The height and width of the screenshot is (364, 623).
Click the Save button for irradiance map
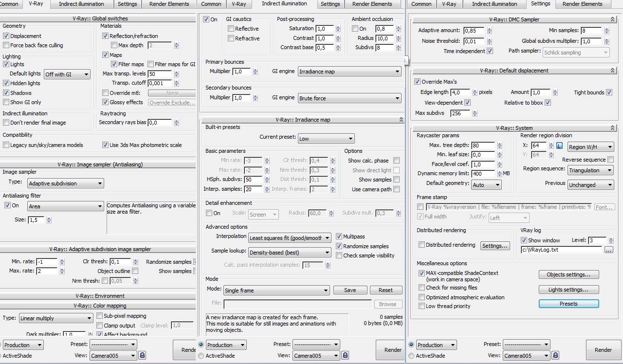click(x=350, y=290)
